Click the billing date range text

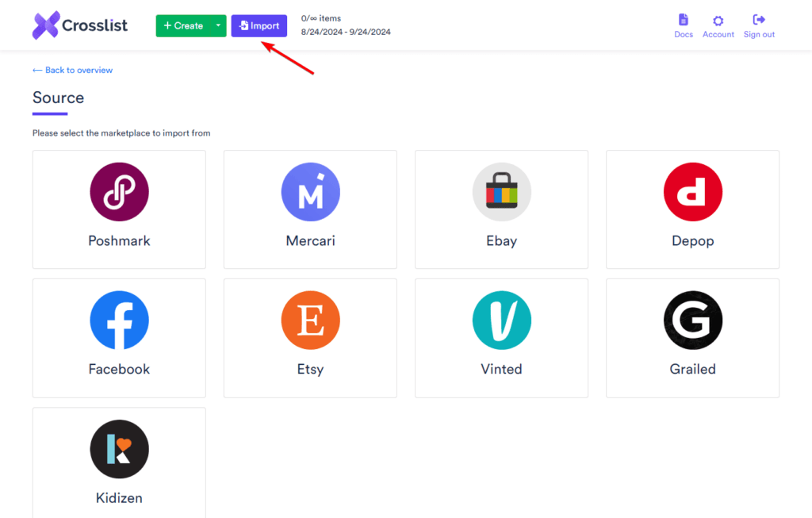(346, 32)
